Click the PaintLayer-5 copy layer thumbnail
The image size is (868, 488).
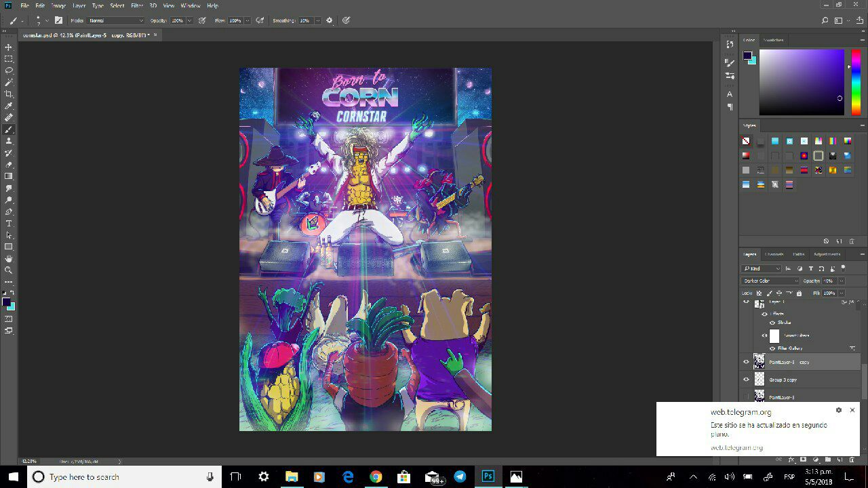point(759,362)
